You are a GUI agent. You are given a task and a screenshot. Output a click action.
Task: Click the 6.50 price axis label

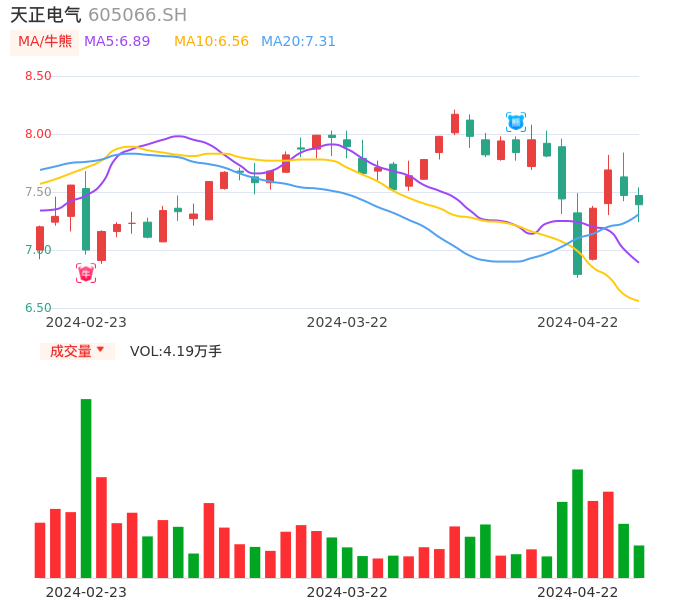[x=38, y=308]
